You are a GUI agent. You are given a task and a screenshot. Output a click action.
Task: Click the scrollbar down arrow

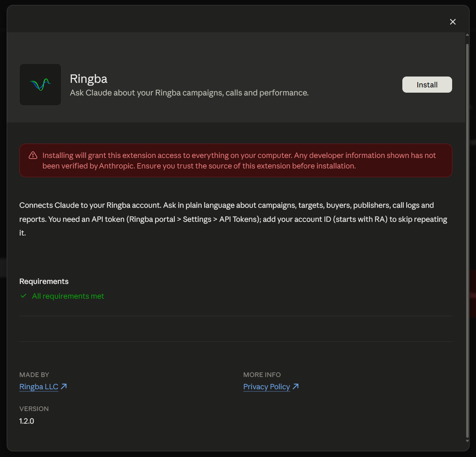click(x=467, y=441)
